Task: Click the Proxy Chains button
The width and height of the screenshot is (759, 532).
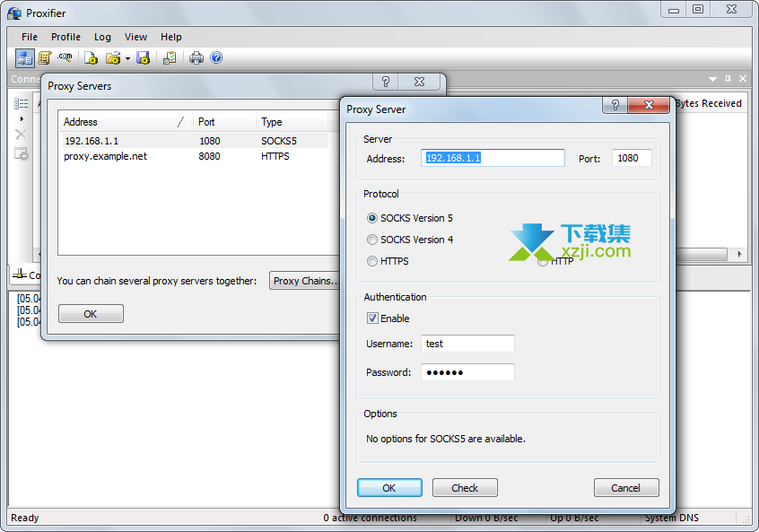Action: [304, 281]
